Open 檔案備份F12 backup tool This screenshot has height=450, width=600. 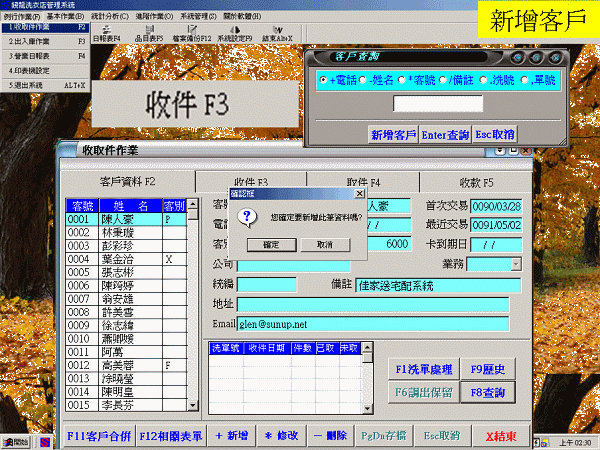point(191,35)
